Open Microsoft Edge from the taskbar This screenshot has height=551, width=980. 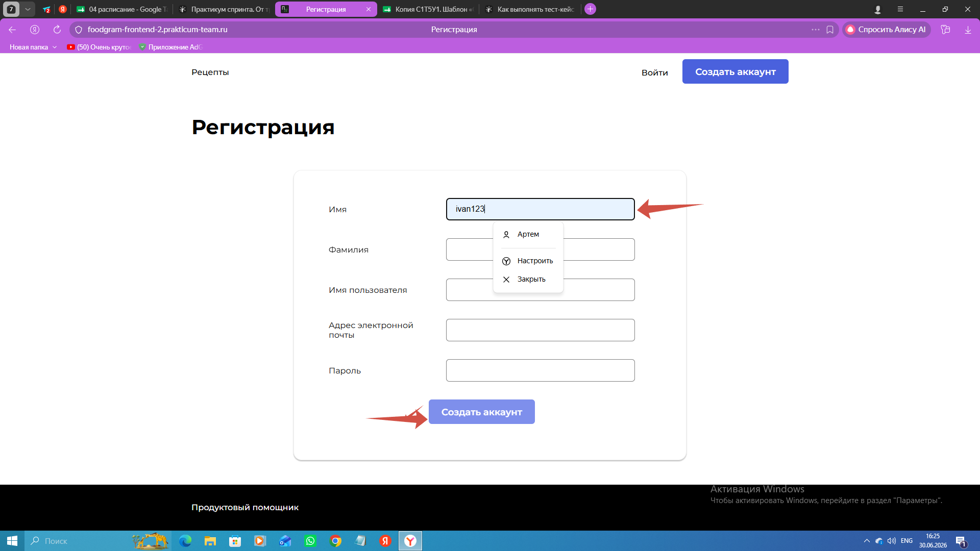pos(185,541)
